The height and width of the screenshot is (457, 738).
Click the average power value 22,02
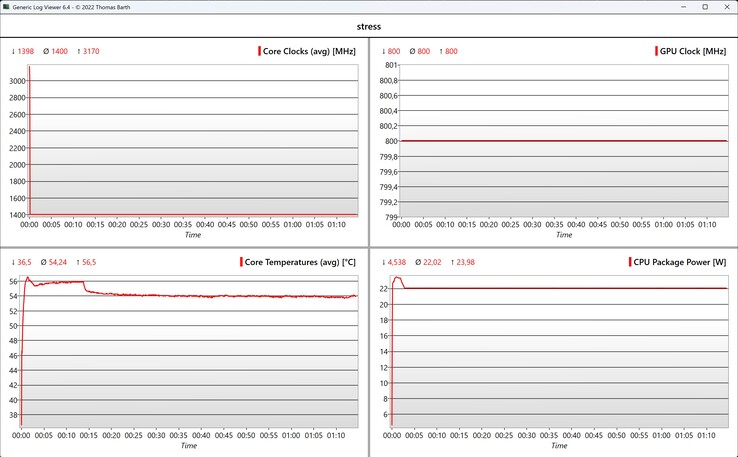pyautogui.click(x=432, y=262)
